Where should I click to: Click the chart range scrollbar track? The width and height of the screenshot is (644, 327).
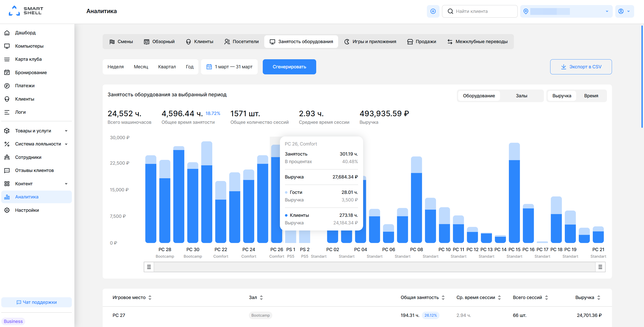pyautogui.click(x=374, y=267)
